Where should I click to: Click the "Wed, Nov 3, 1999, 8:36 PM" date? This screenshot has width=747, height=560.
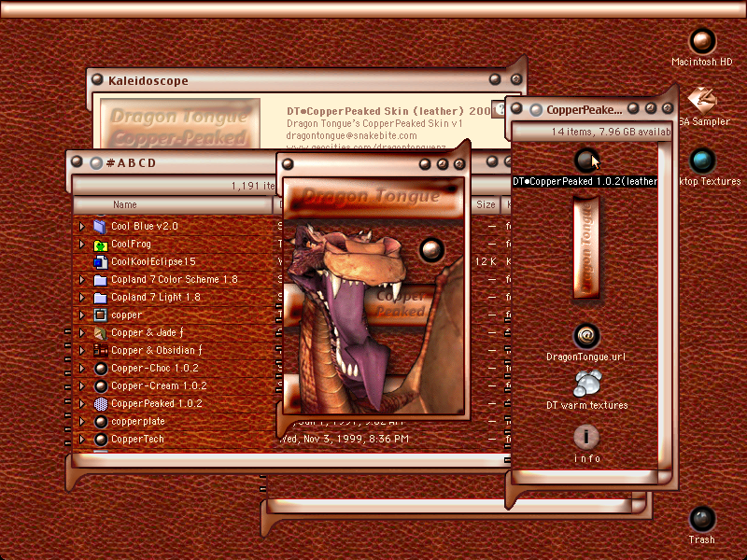[344, 439]
